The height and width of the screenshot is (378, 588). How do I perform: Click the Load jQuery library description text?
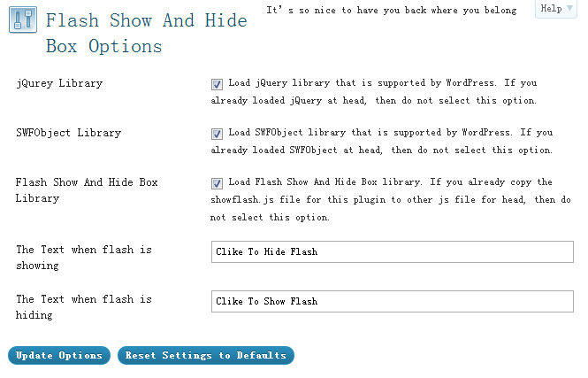coord(374,91)
